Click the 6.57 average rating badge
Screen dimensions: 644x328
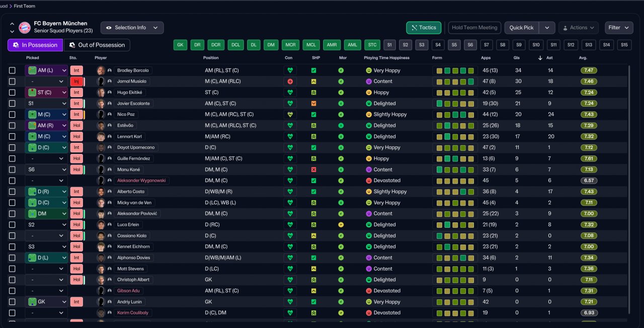589,181
